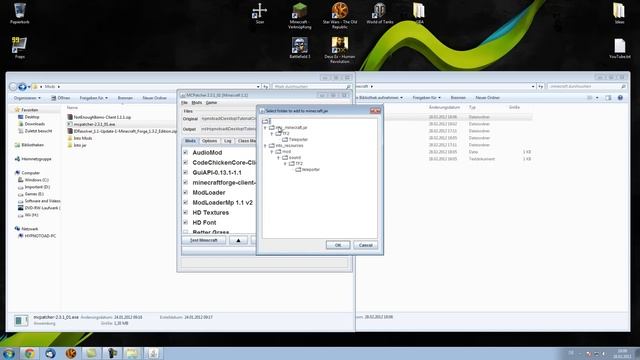Click the forward arrow in the left Explorer window
The height and width of the screenshot is (360, 640).
pyautogui.click(x=22, y=87)
